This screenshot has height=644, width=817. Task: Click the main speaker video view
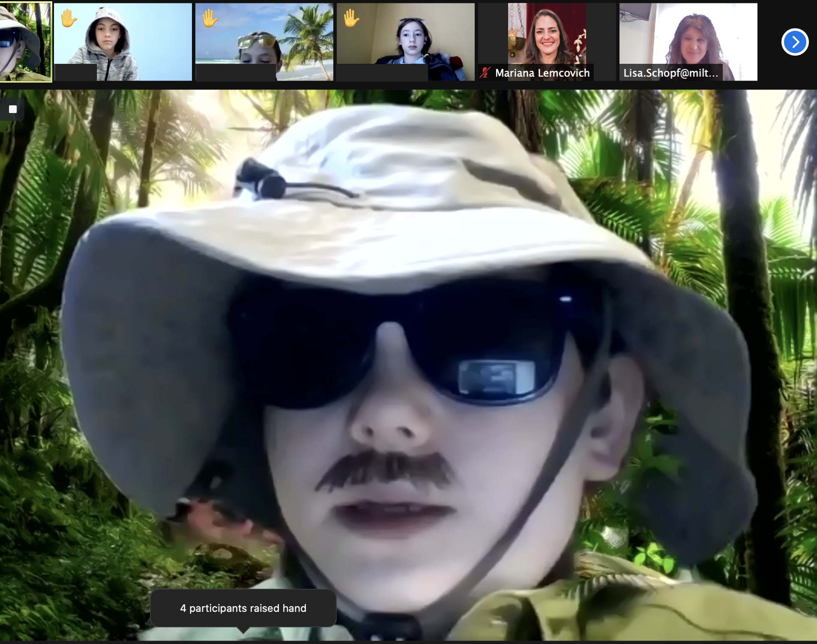pos(408,365)
